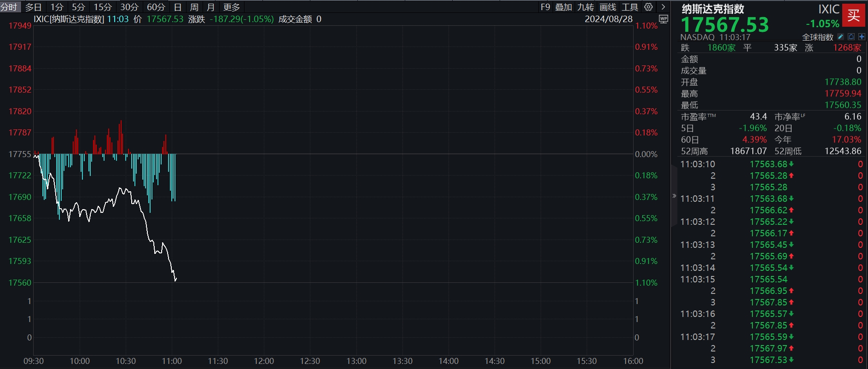Click the 11:03:17 tick row price 17565.59

pyautogui.click(x=769, y=337)
